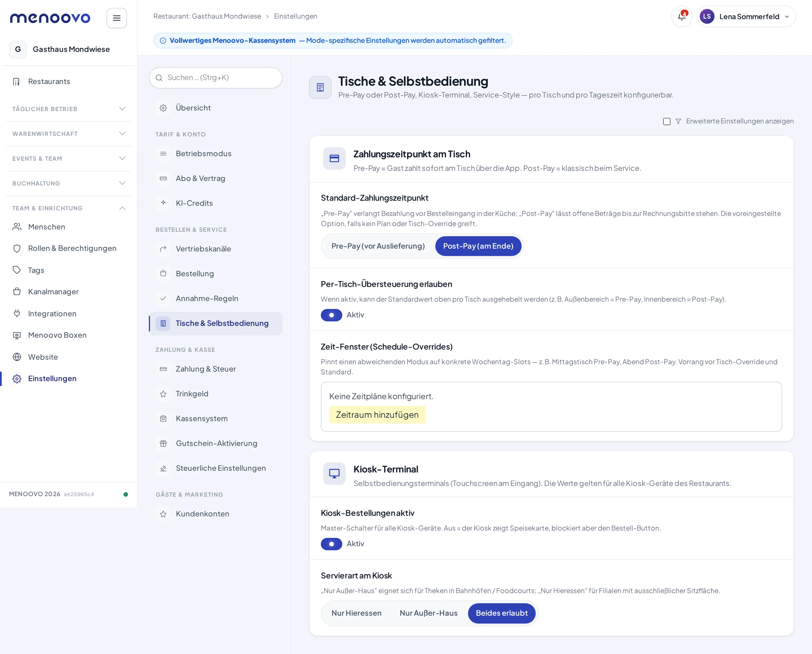Click the Vertriebskanäle share arrow icon
812x654 pixels.
click(x=163, y=249)
